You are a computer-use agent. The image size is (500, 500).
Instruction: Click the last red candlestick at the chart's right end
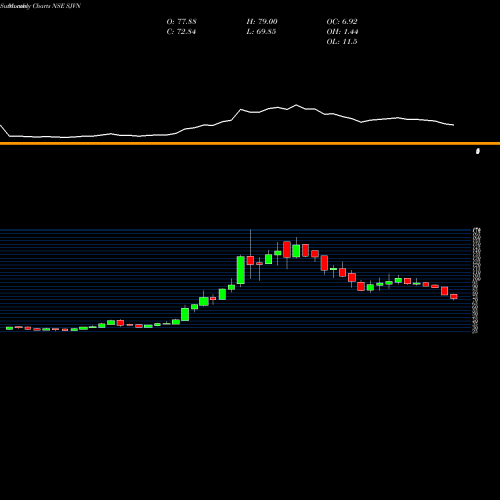[x=454, y=297]
